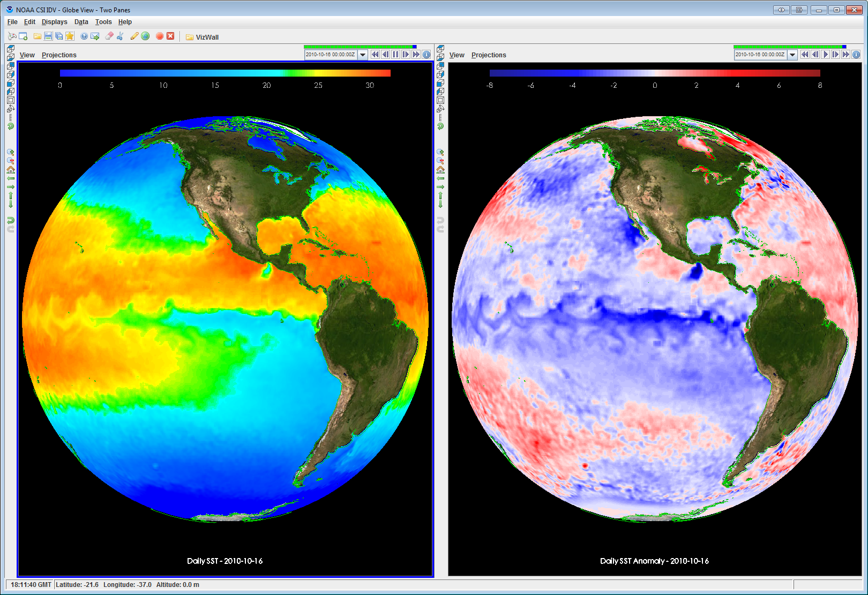Step back one frame in left pane

pos(385,55)
